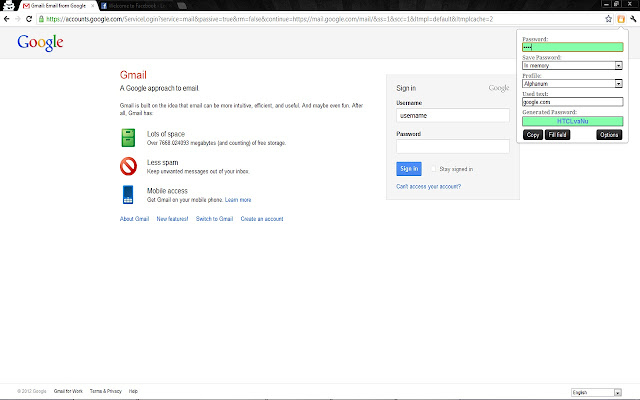Click the blue Sign in button
640x400 pixels.
409,169
